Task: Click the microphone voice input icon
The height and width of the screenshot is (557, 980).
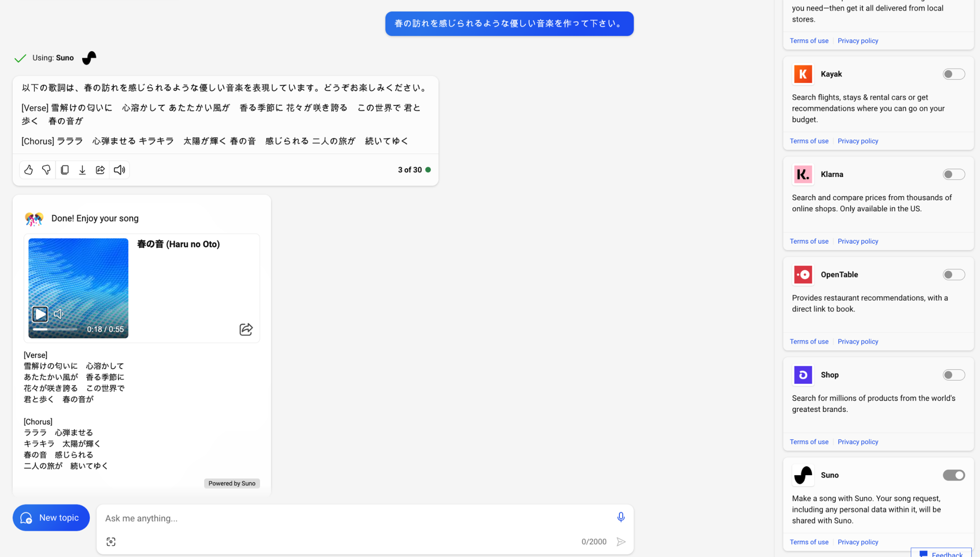Action: 621,517
